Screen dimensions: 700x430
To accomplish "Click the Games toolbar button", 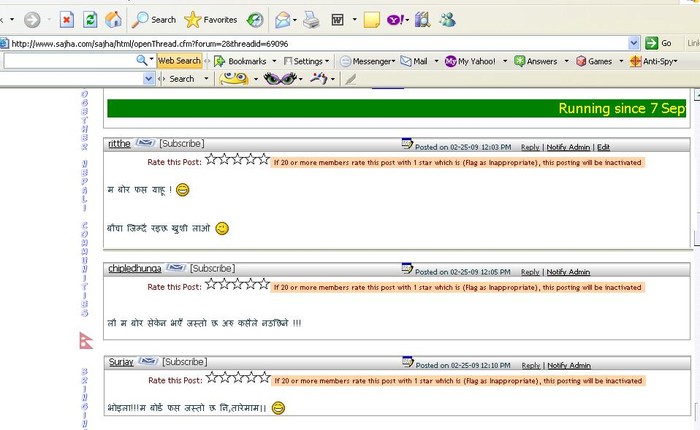I will coord(593,61).
